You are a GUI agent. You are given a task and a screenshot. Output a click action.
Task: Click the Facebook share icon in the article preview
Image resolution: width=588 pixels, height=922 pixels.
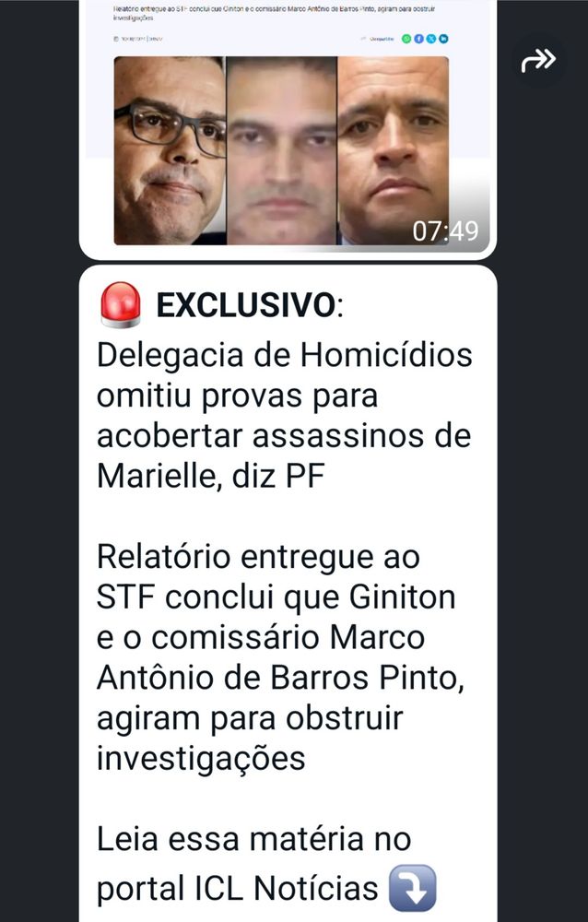[418, 39]
